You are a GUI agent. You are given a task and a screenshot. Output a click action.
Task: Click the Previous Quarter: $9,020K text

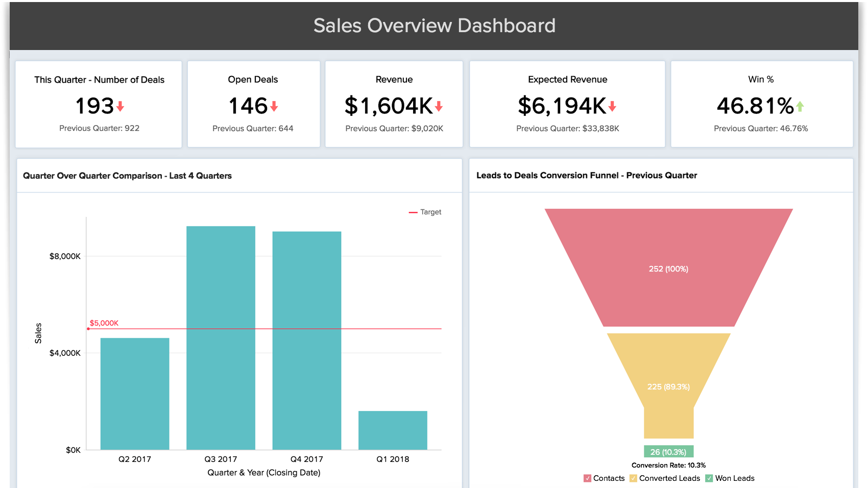pyautogui.click(x=394, y=129)
